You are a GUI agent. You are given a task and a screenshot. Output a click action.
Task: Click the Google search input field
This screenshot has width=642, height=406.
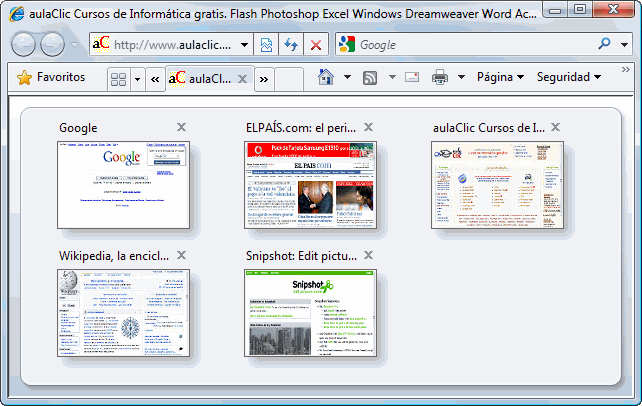470,45
